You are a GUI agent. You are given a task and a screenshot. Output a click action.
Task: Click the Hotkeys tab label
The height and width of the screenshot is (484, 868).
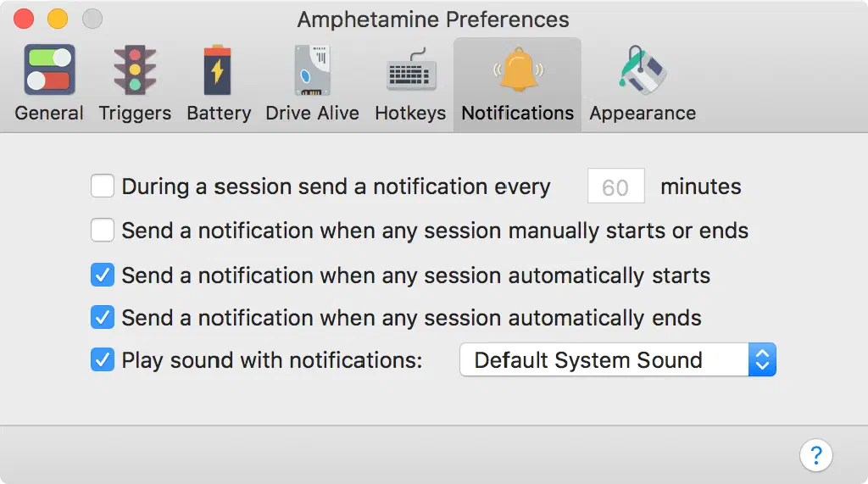tap(410, 114)
